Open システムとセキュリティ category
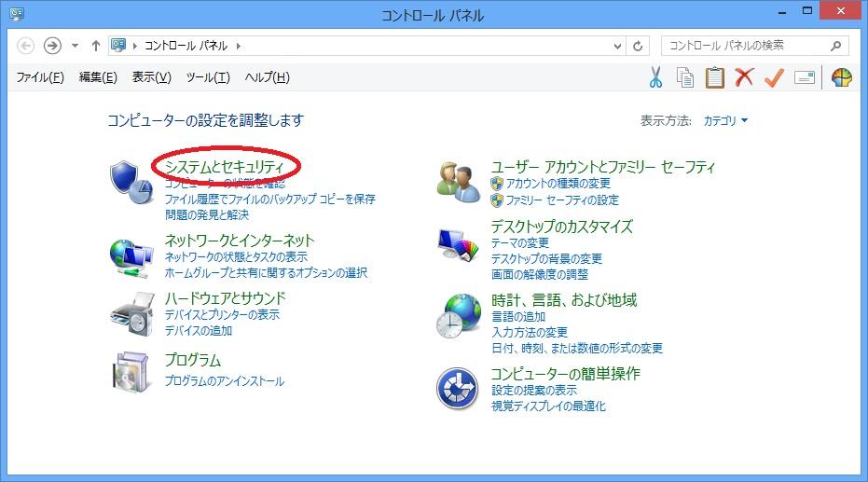This screenshot has width=868, height=482. coord(224,167)
